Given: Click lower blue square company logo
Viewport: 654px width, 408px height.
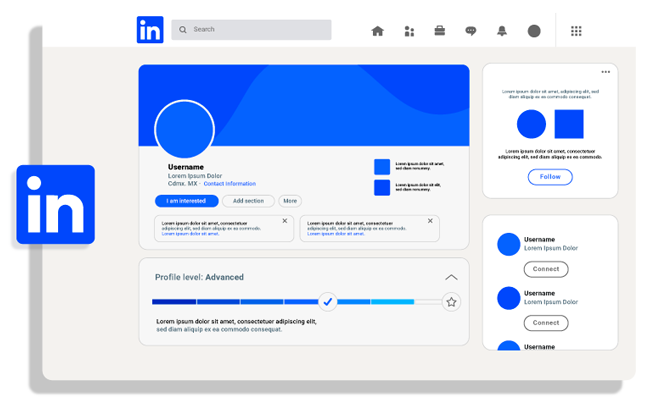Looking at the screenshot, I should [382, 188].
